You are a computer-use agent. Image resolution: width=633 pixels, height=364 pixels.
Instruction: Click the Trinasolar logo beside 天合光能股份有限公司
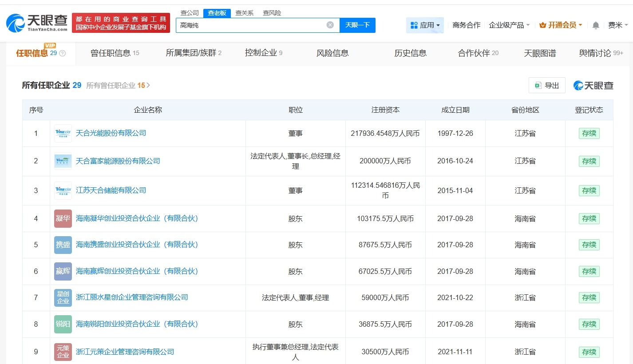point(63,133)
